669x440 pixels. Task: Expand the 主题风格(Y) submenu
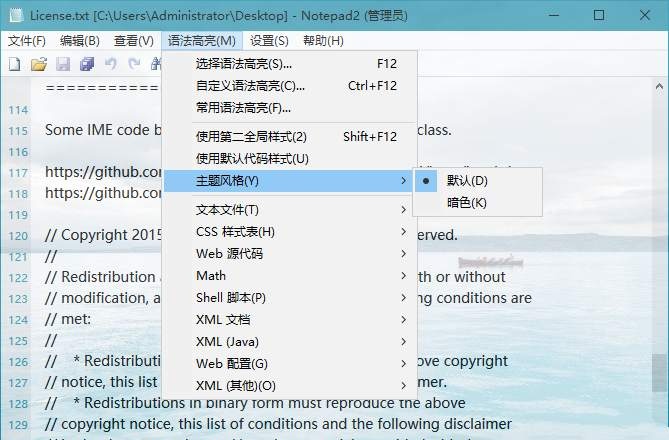click(x=288, y=181)
